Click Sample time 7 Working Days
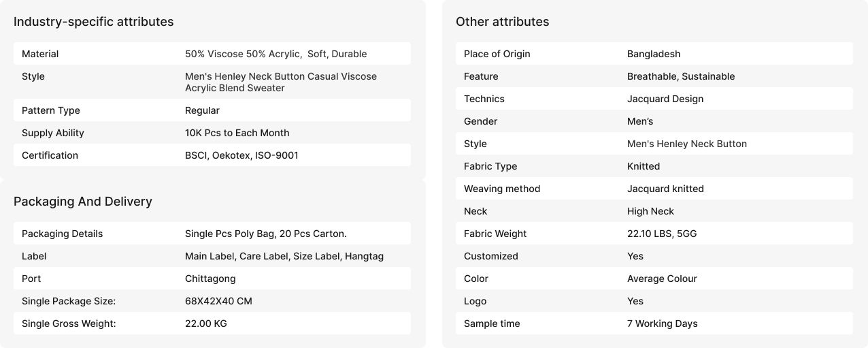Viewport: 868px width, 348px height. [663, 323]
